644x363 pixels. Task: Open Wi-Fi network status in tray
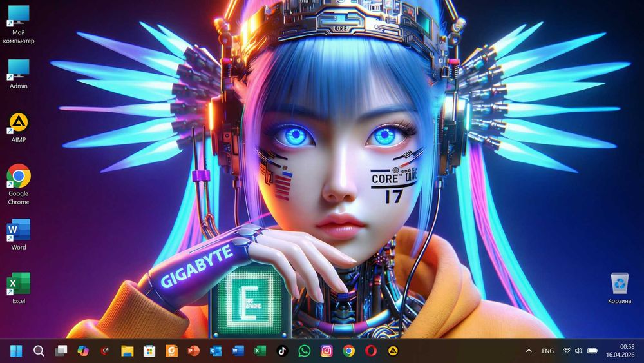click(x=567, y=351)
